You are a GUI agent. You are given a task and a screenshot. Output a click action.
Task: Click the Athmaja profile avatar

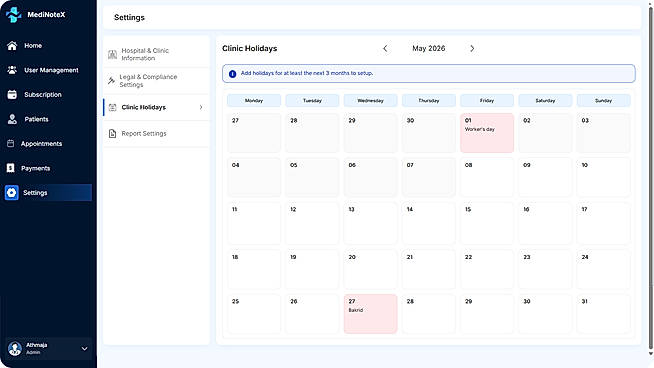coord(15,348)
